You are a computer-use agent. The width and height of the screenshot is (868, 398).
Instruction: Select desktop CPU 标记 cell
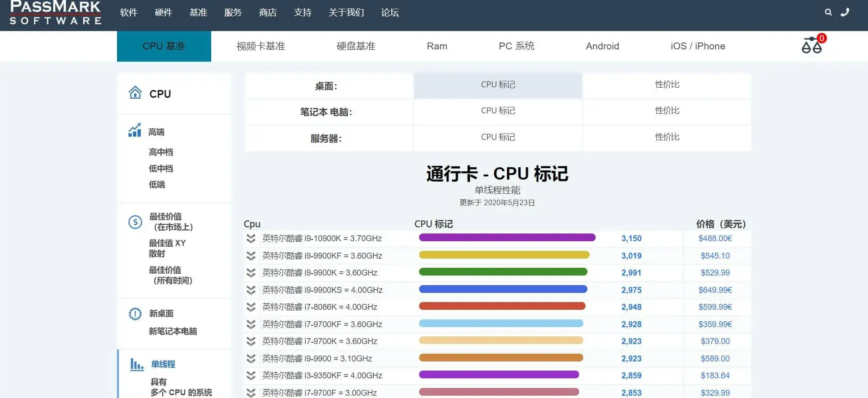point(498,85)
